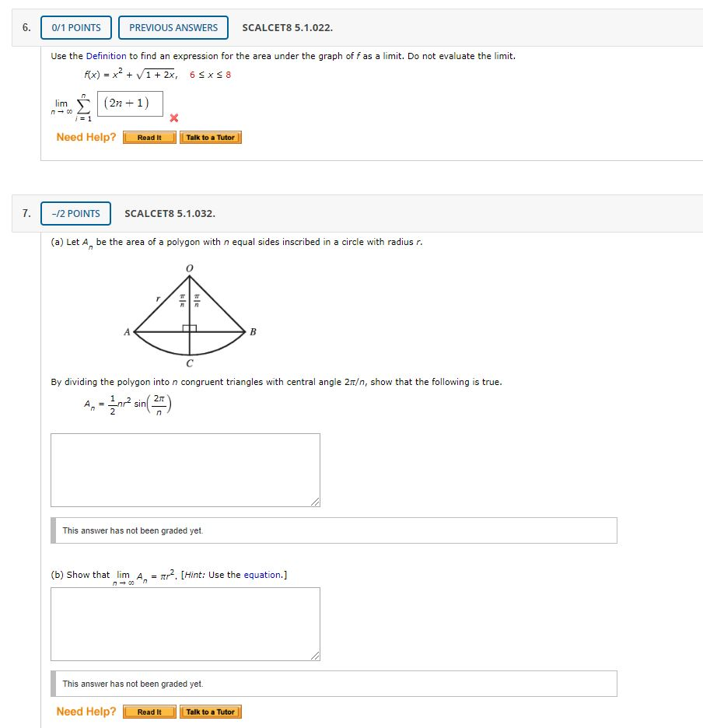Click the Need Help? label for question 7
703x728 pixels.
point(86,711)
